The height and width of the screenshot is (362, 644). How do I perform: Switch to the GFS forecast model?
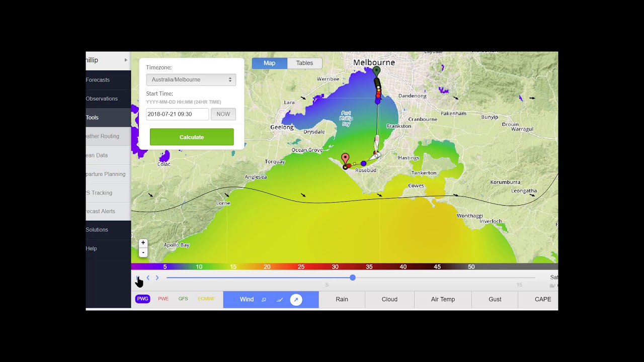[183, 299]
